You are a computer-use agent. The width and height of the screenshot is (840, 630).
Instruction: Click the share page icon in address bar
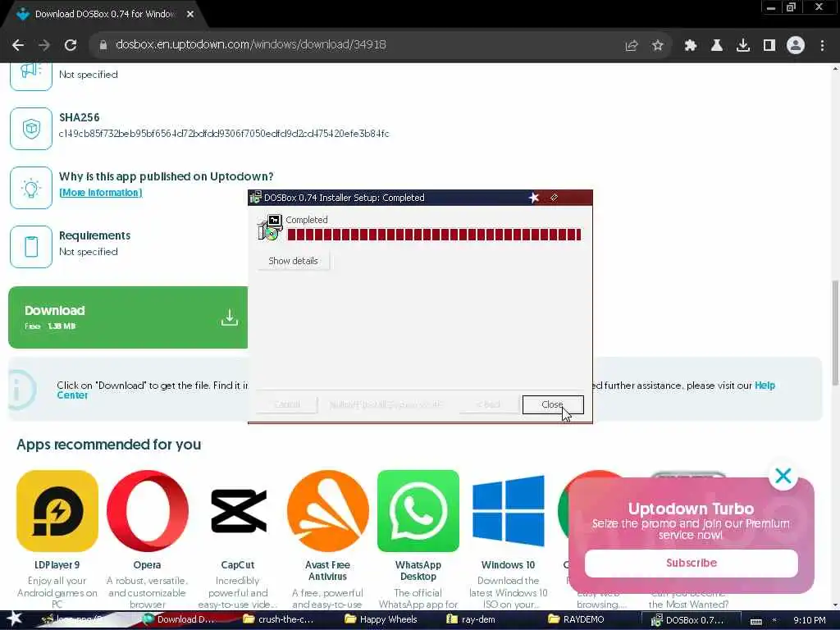click(632, 46)
